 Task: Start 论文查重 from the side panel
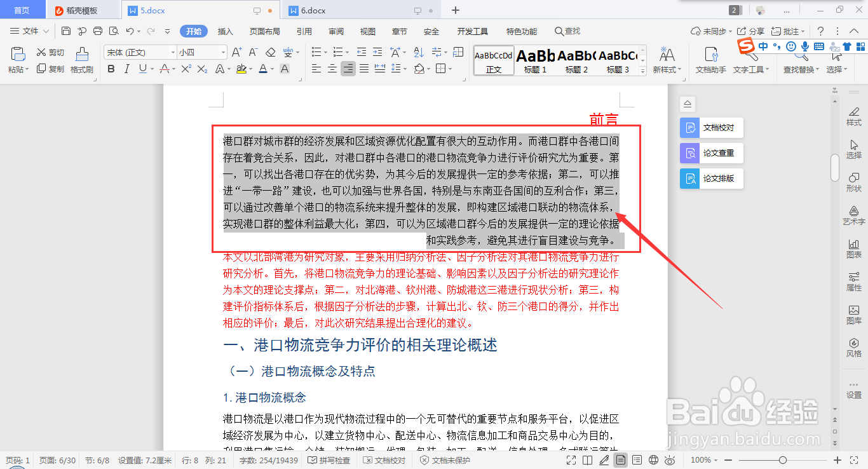pos(713,153)
